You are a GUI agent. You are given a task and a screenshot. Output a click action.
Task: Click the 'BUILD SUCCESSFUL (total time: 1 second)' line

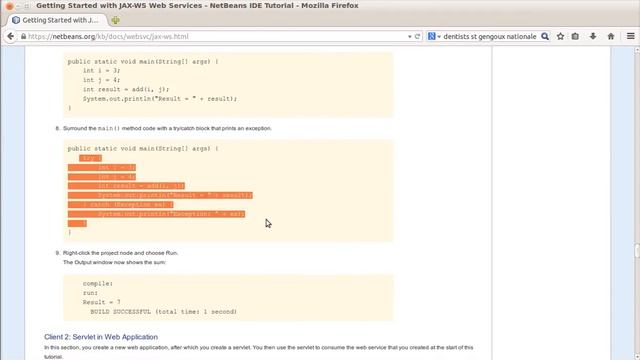(164, 311)
